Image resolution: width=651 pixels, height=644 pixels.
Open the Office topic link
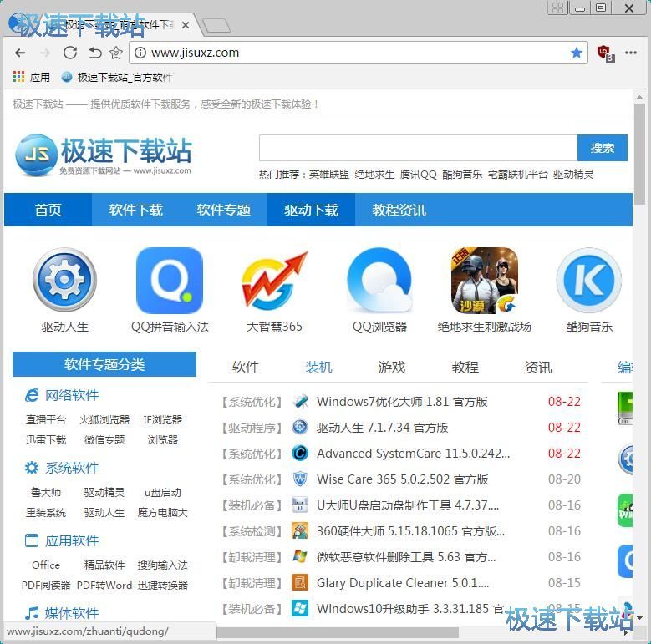pyautogui.click(x=46, y=565)
